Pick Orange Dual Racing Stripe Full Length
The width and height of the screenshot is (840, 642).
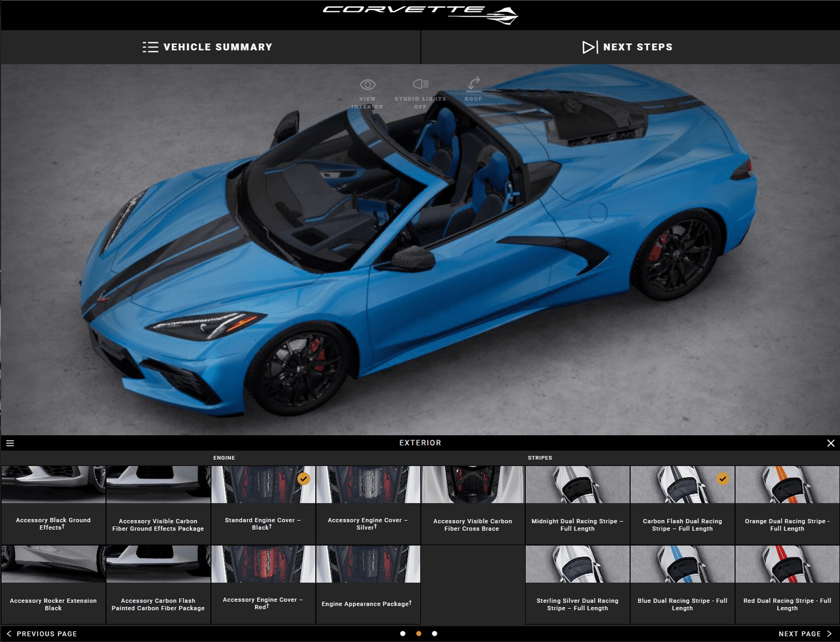[x=787, y=505]
